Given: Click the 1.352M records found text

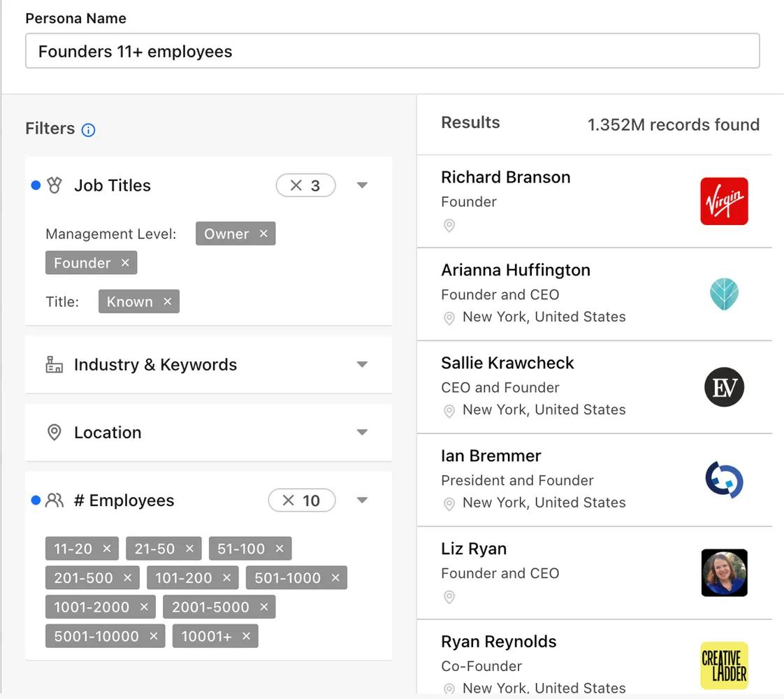Looking at the screenshot, I should [x=674, y=124].
